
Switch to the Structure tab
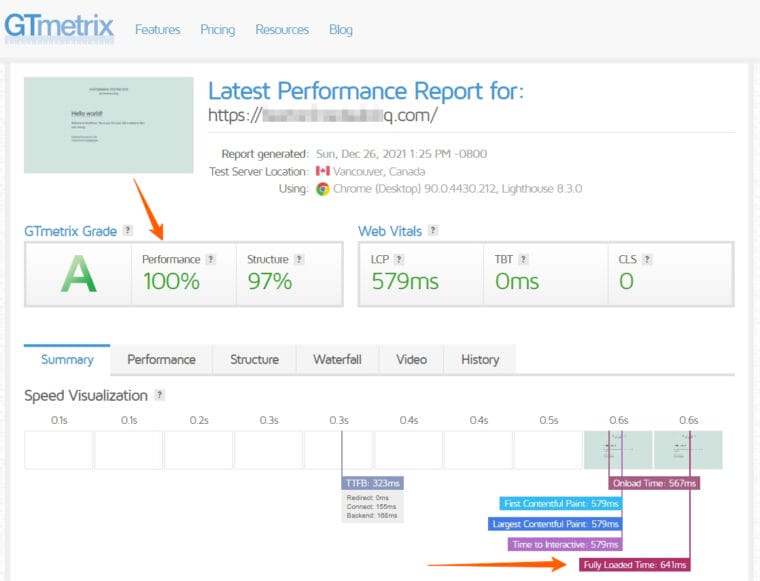point(254,360)
